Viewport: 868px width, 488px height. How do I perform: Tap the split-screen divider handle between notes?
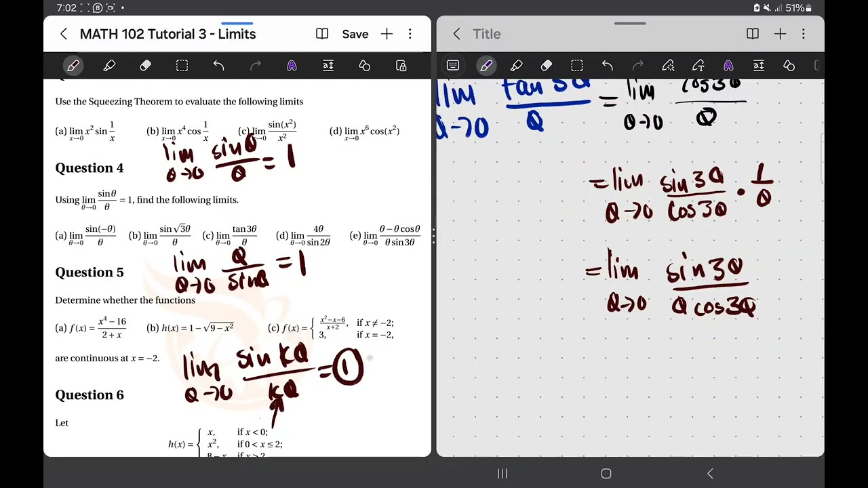click(x=433, y=236)
